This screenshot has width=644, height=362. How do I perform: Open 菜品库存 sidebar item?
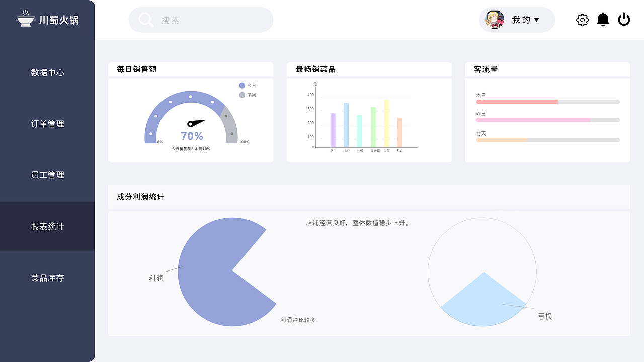pyautogui.click(x=47, y=278)
